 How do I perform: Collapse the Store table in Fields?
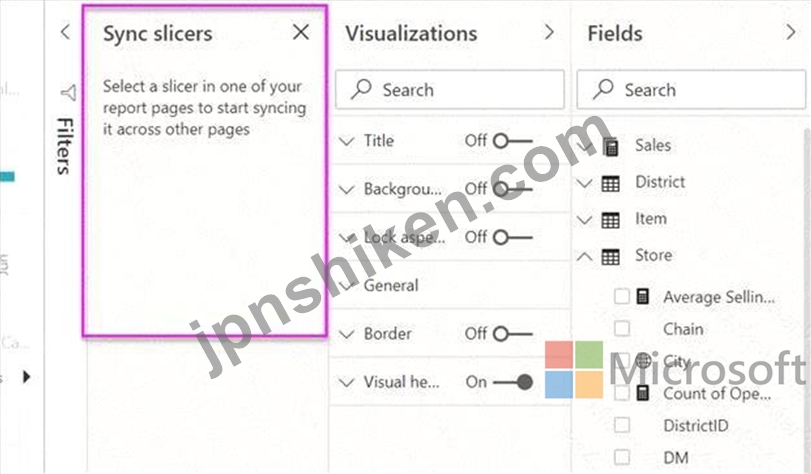point(584,256)
